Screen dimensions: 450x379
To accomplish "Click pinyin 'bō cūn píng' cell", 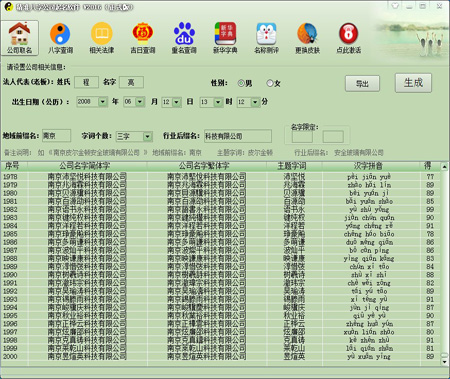I will coord(369,250).
